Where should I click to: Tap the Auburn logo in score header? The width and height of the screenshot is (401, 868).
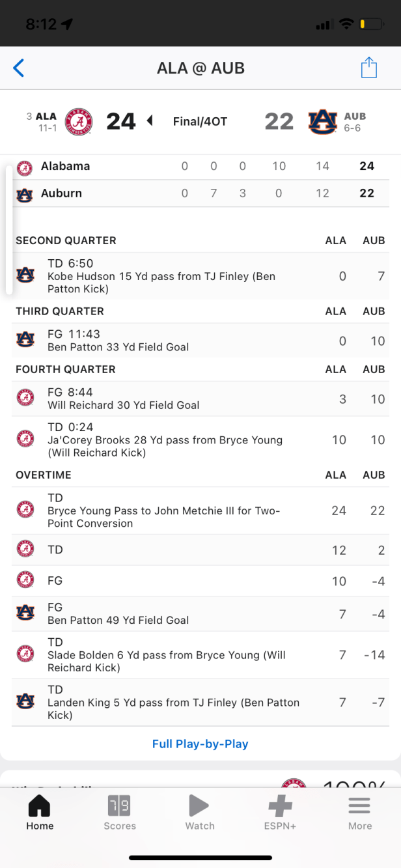323,122
